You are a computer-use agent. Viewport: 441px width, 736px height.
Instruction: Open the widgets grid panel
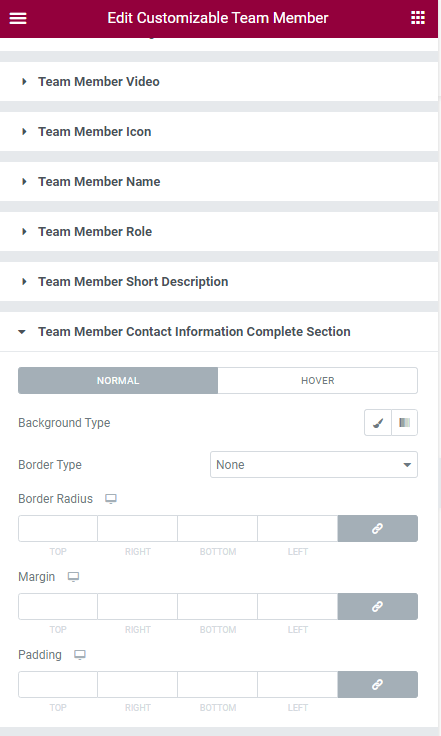coord(418,18)
